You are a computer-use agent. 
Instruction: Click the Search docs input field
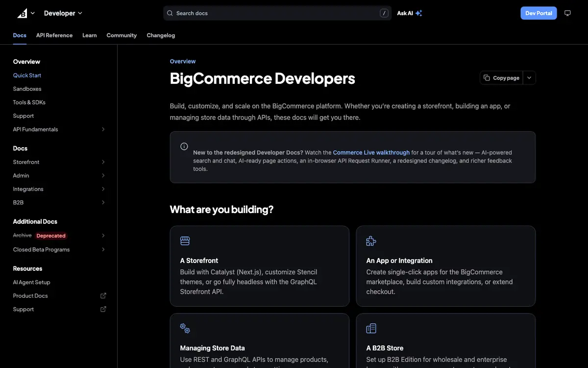[277, 13]
